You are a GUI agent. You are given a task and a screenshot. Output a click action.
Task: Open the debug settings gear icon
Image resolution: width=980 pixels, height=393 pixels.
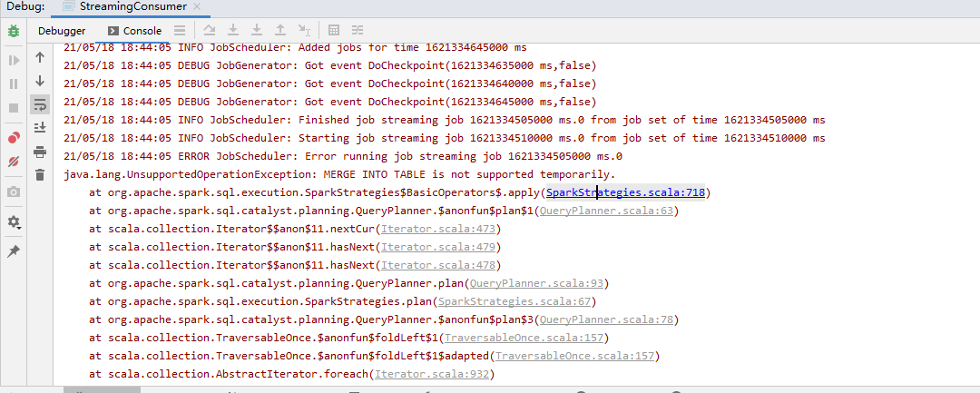point(14,221)
